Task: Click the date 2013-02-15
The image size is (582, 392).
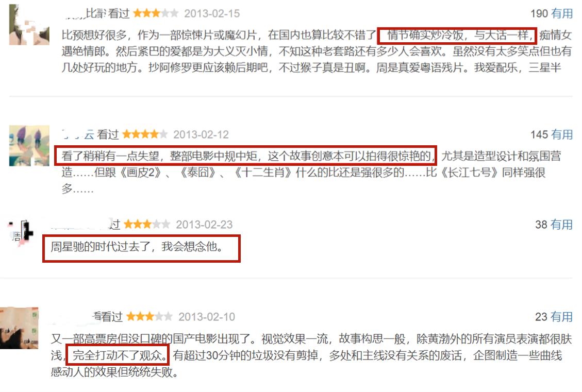Action: point(212,14)
